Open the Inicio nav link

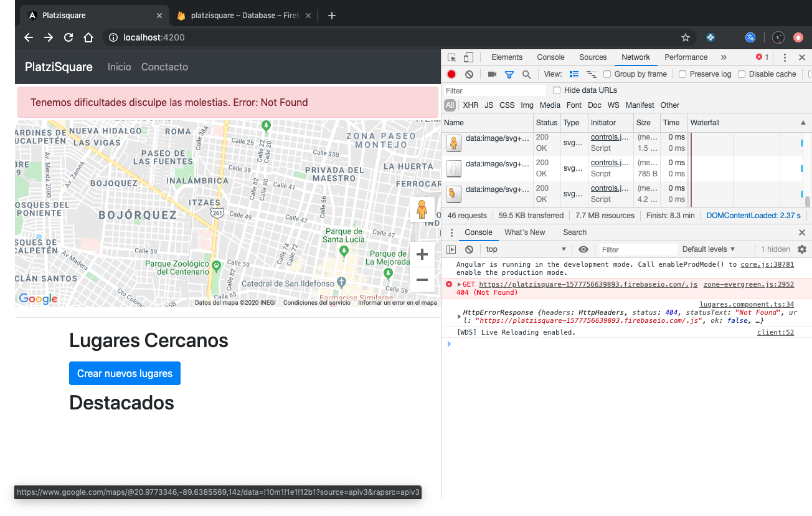(x=120, y=67)
